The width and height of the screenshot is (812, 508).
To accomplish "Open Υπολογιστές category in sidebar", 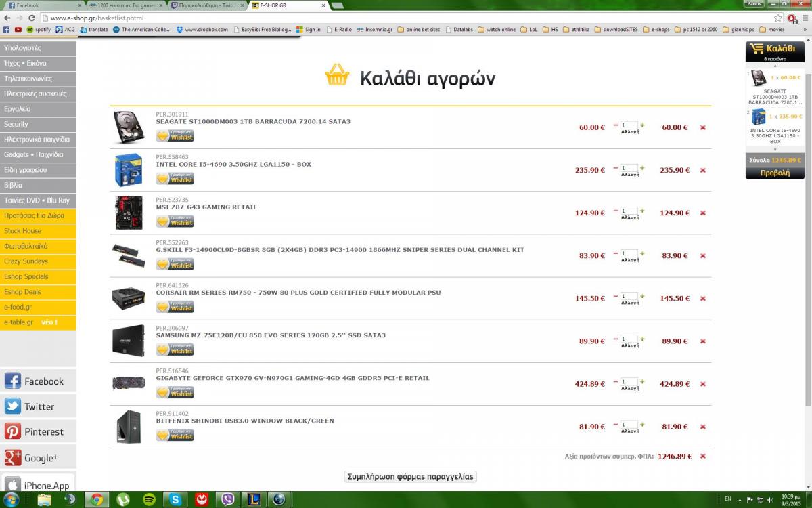I will [x=38, y=48].
